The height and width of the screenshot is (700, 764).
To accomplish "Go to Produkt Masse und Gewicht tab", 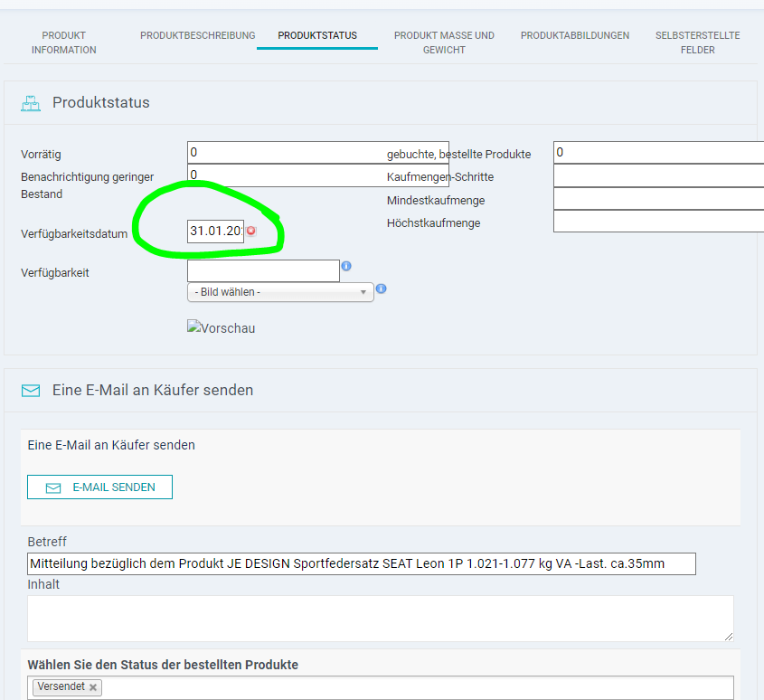I will pyautogui.click(x=444, y=43).
